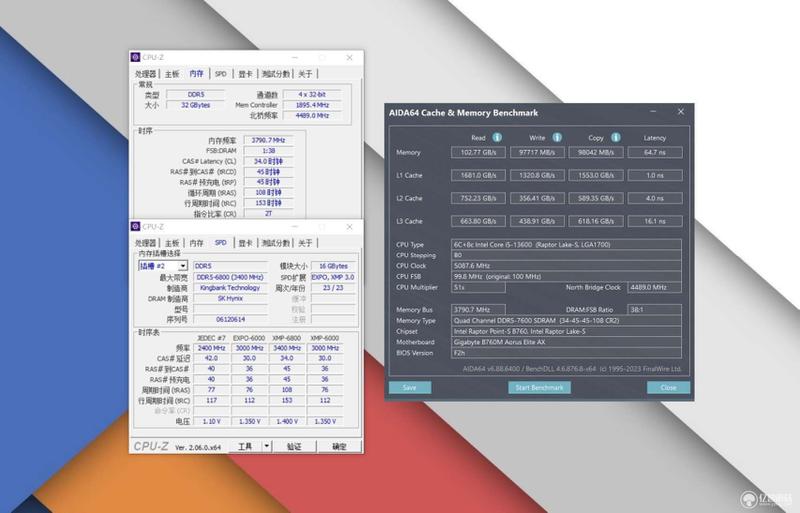The width and height of the screenshot is (800, 513).
Task: Go to 测试分数 tab in CPU-Z SPD window
Action: tap(276, 243)
